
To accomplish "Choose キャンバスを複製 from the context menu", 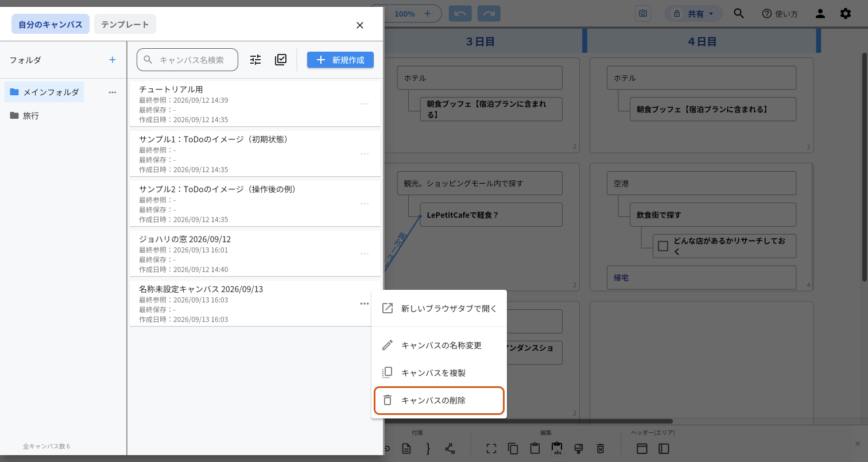I will pos(439,373).
